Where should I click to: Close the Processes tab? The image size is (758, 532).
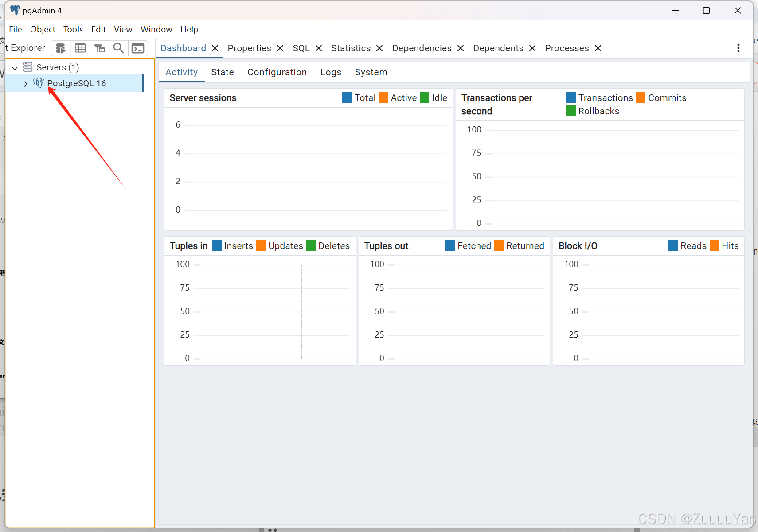[598, 48]
